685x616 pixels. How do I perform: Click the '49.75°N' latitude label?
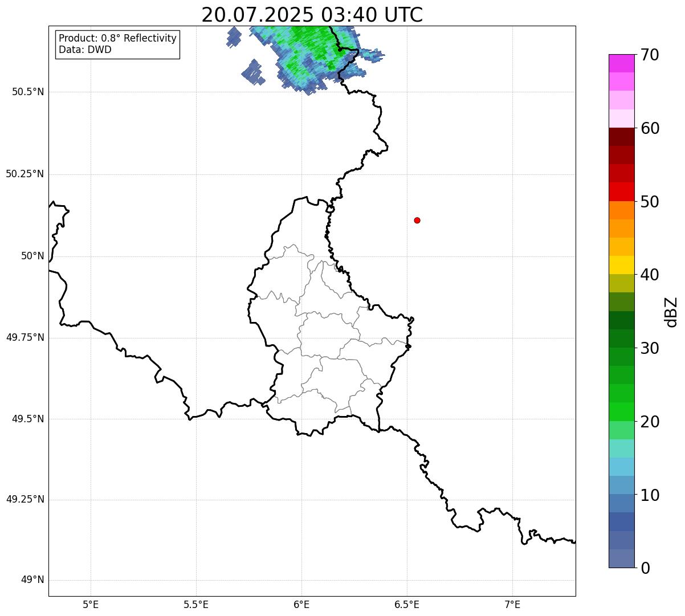25,337
